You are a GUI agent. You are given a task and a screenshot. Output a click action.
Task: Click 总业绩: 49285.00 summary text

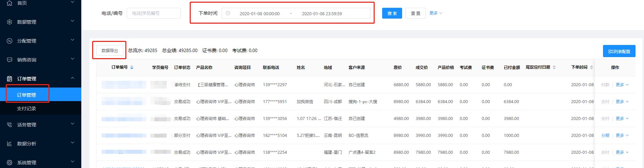pyautogui.click(x=180, y=50)
